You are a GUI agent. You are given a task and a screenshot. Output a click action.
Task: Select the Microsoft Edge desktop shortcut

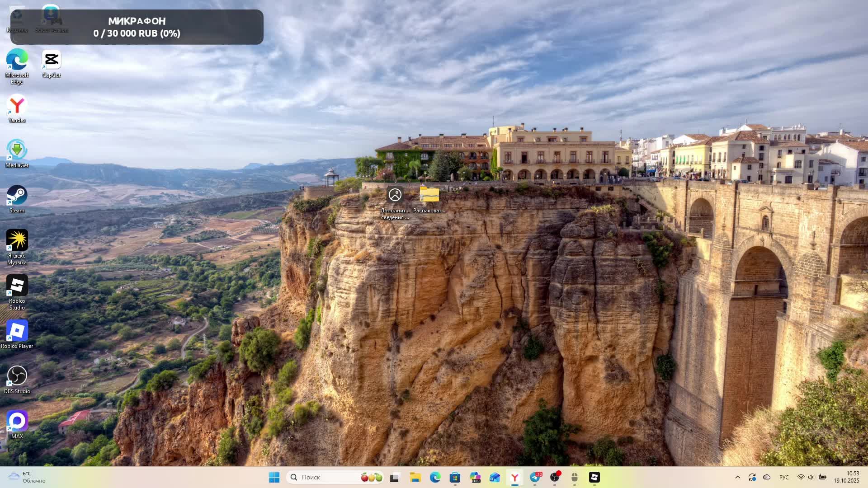[17, 60]
